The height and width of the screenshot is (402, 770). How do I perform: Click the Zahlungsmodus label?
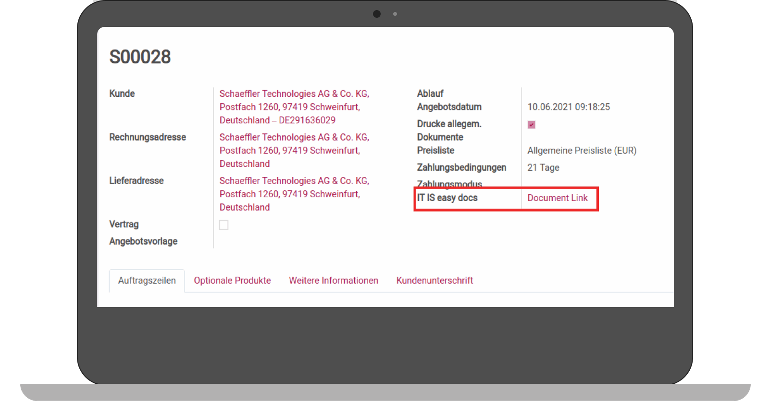449,184
